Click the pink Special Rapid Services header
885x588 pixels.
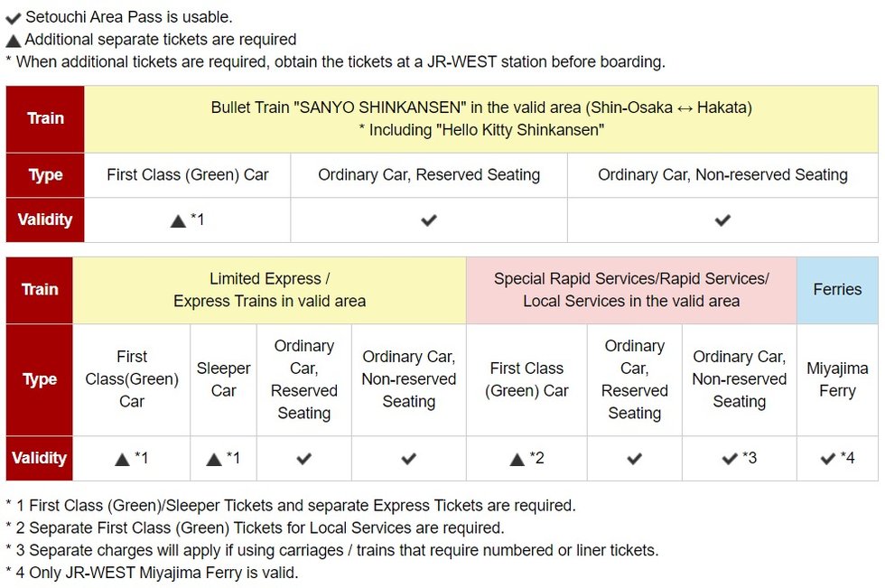(x=631, y=290)
